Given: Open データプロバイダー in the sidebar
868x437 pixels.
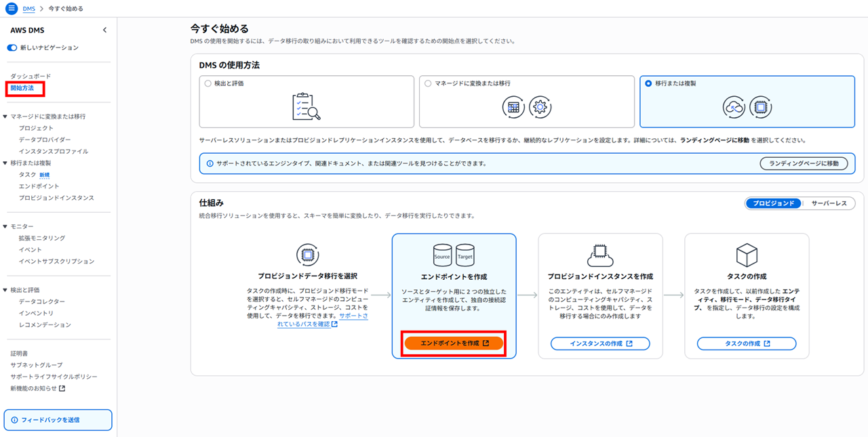Looking at the screenshot, I should click(x=45, y=140).
